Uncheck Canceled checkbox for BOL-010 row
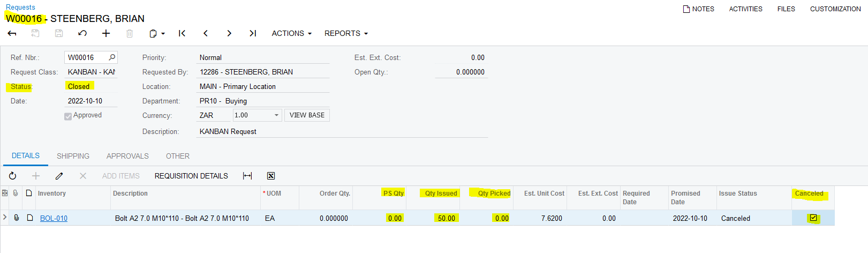The image size is (868, 253). [813, 218]
